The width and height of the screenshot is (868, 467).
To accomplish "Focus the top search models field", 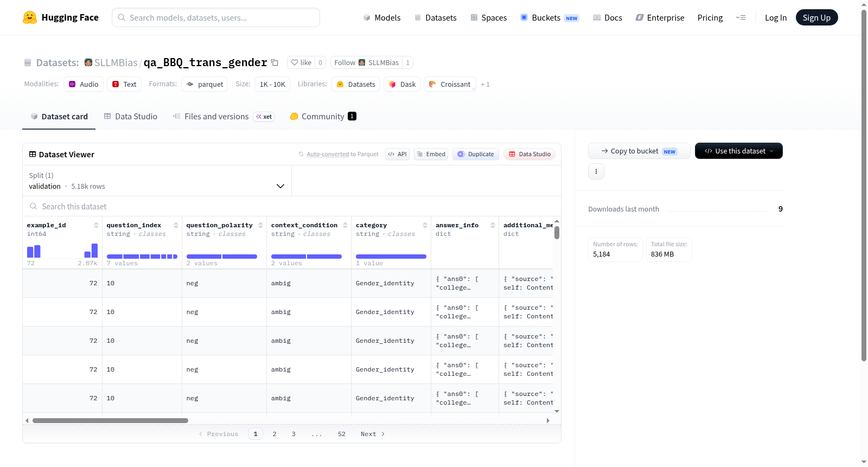I will point(216,17).
